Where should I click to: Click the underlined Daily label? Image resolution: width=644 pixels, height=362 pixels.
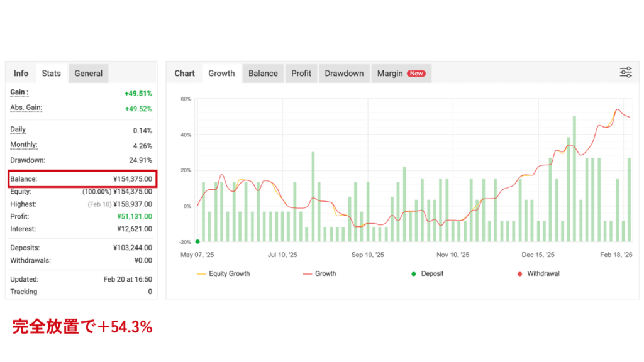coord(18,129)
